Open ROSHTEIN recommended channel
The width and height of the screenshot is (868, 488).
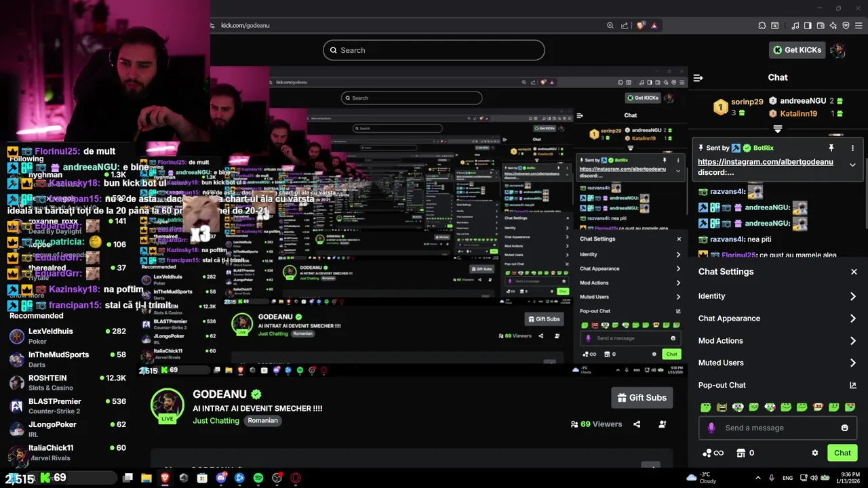point(68,383)
